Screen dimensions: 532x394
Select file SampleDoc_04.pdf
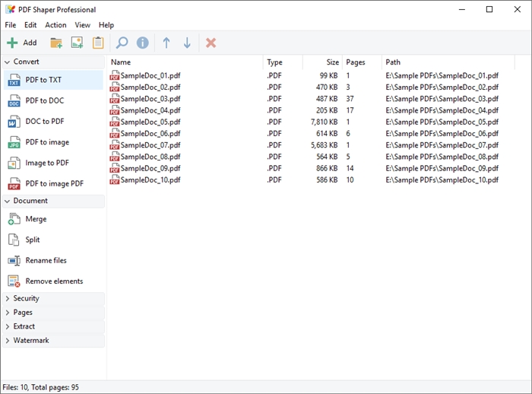coord(150,110)
